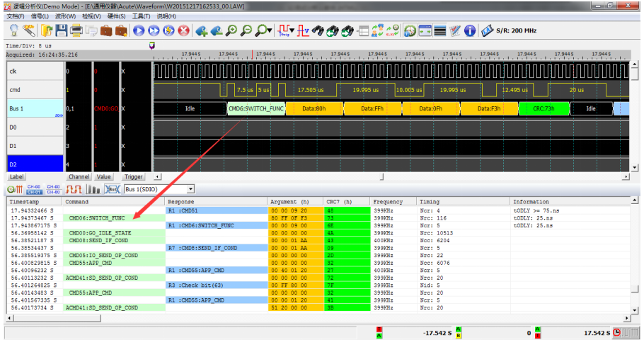Screen dimensions: 644x340
Task: Open the 硬件(S) menu
Action: click(x=116, y=16)
